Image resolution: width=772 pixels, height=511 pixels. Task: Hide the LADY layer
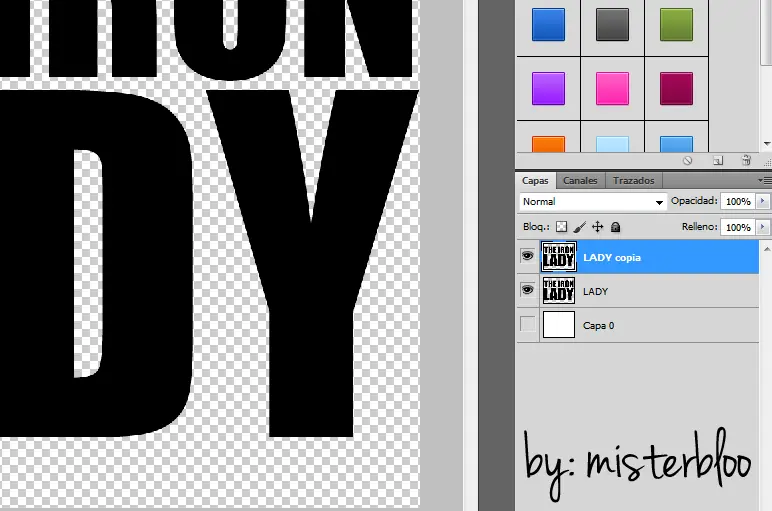pos(527,290)
